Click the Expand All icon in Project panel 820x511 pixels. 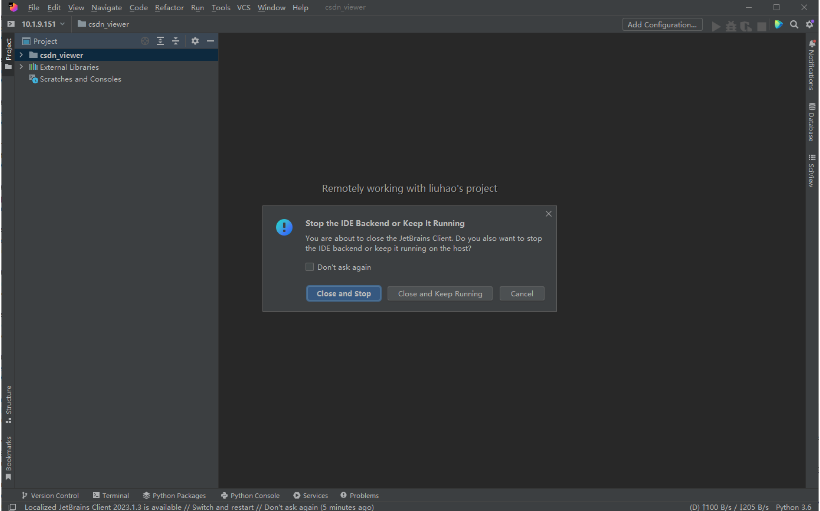pos(160,41)
